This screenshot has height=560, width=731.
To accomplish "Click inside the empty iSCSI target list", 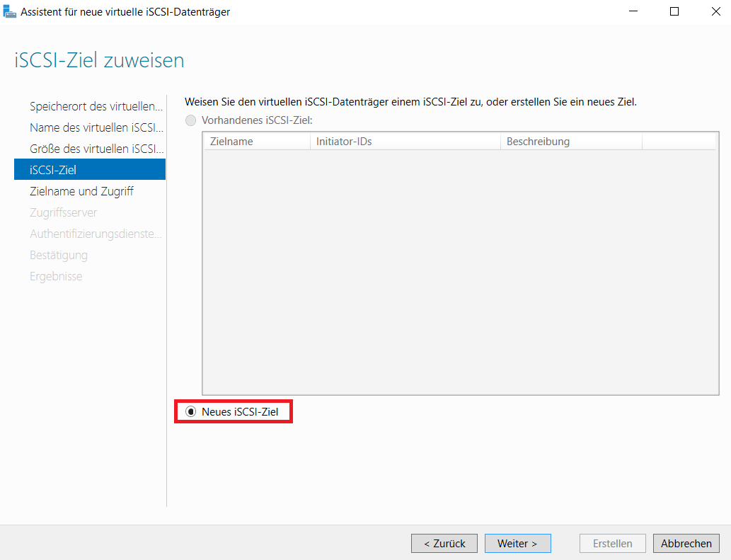I will pyautogui.click(x=460, y=269).
